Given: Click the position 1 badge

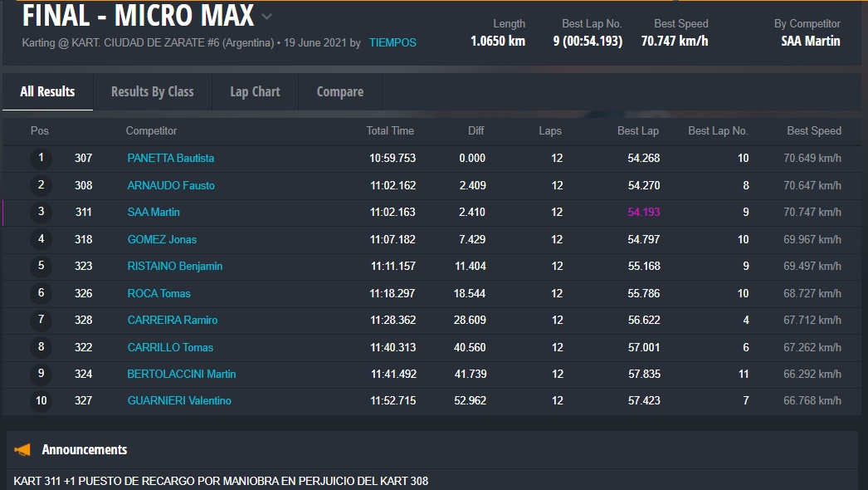Looking at the screenshot, I should (x=41, y=158).
